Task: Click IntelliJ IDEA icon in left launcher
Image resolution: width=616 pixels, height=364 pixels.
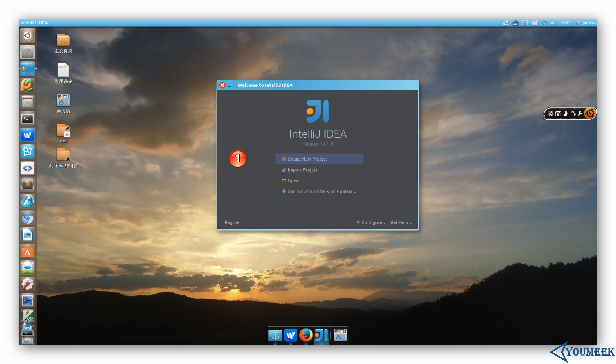Action: (27, 69)
